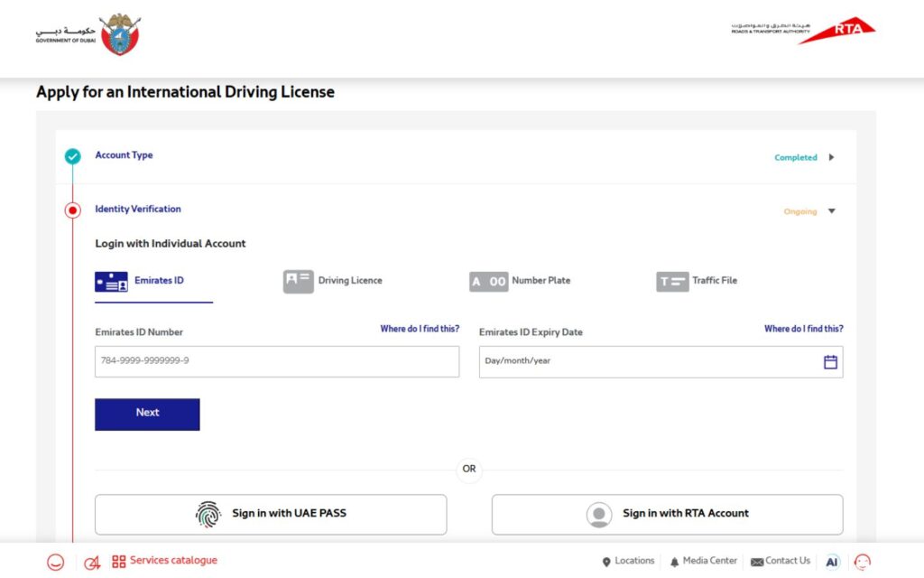Click the RTA logo at top right

click(837, 29)
